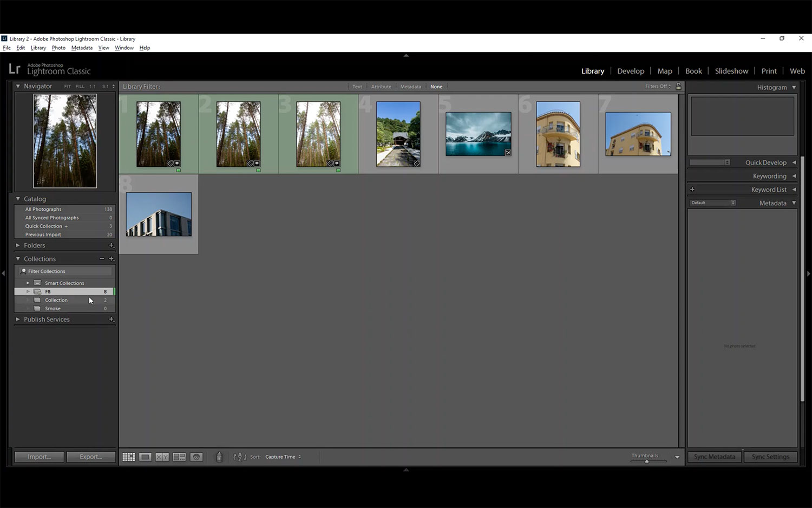The image size is (812, 508).
Task: Select the snowy mountain lake thumbnail
Action: click(478, 134)
